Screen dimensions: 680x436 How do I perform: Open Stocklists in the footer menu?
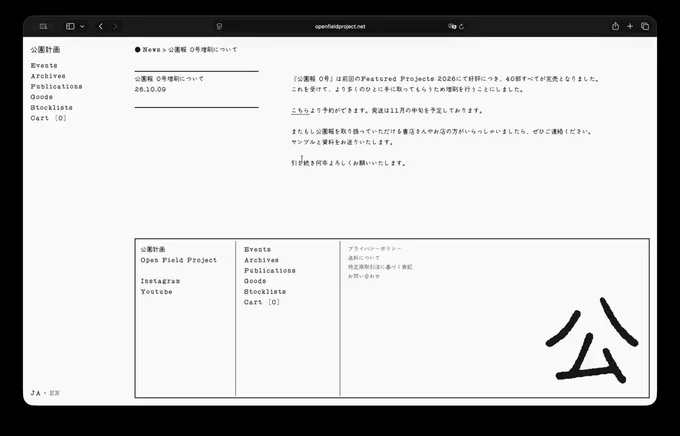coord(265,292)
